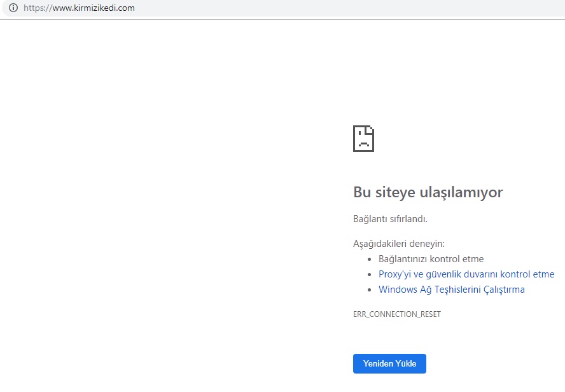This screenshot has height=392, width=565.
Task: Click the https:// prefix in the address bar
Action: pyautogui.click(x=36, y=8)
